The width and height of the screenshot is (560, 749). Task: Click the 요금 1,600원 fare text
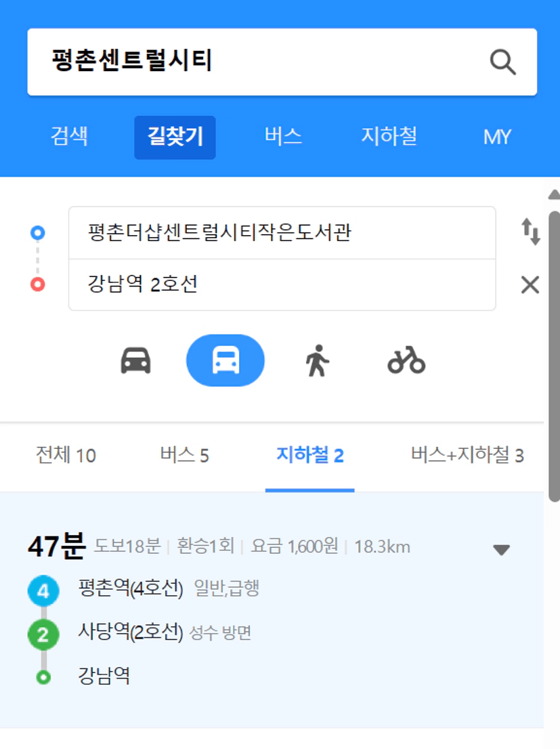295,547
